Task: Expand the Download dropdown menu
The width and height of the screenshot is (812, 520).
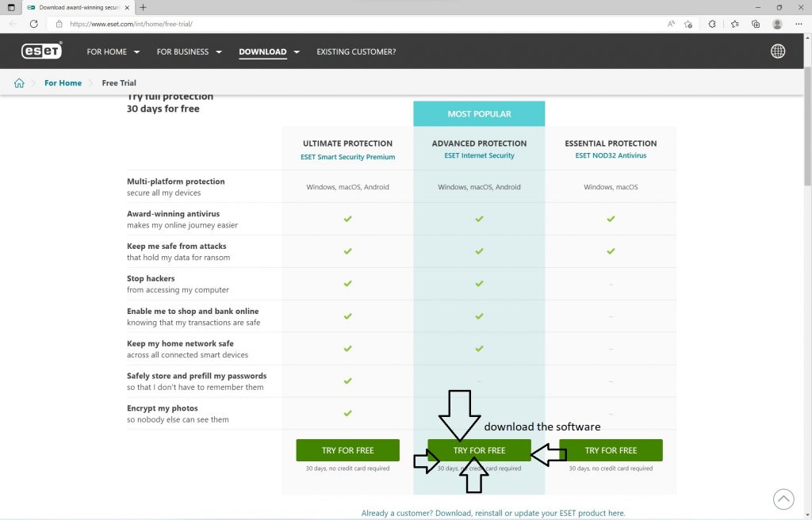Action: [x=269, y=52]
